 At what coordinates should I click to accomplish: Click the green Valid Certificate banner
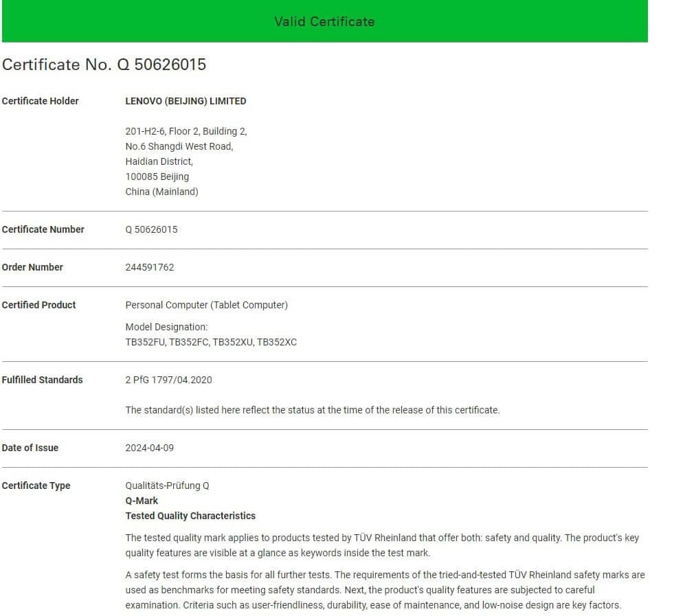324,21
